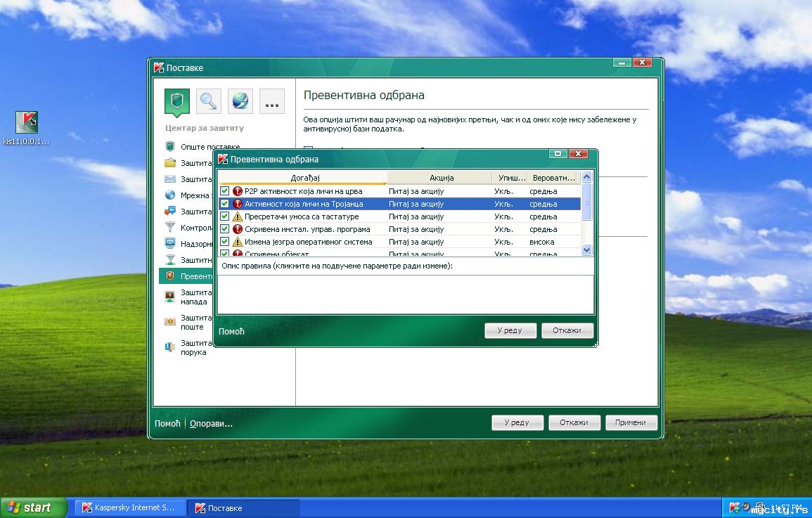This screenshot has width=812, height=518.
Task: Sort by the Упиш... column header
Action: point(510,178)
